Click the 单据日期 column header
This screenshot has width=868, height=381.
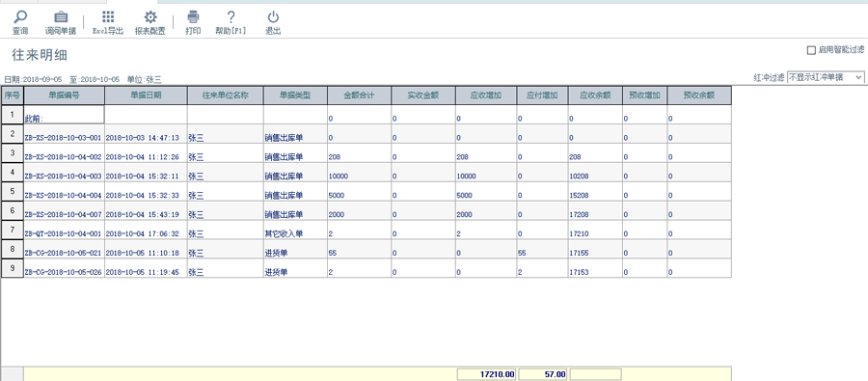[x=147, y=95]
